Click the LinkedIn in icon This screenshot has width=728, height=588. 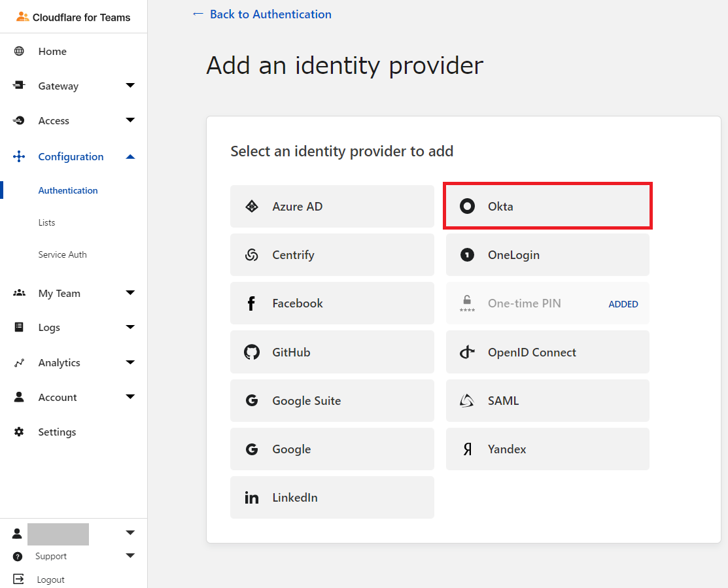tap(252, 498)
